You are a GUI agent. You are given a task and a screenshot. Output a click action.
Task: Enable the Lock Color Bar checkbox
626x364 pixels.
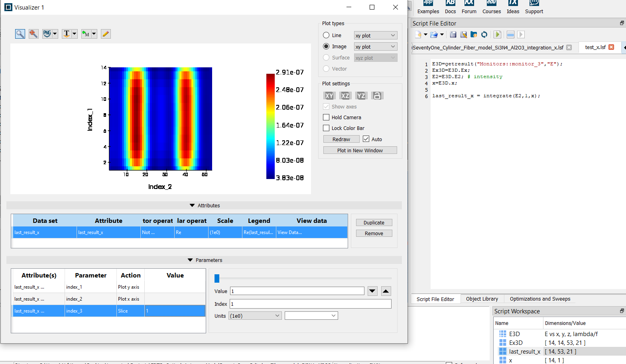pos(326,128)
